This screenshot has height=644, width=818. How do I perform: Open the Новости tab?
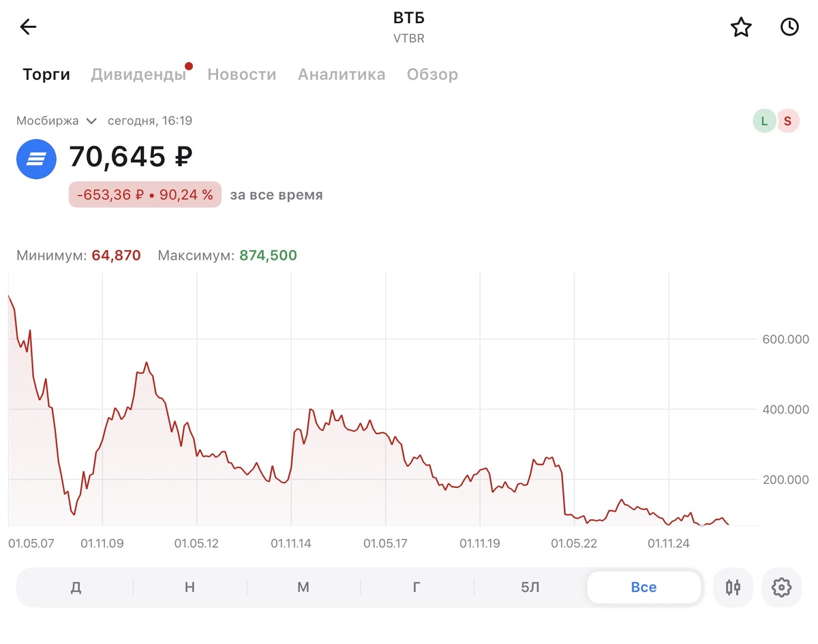(242, 74)
